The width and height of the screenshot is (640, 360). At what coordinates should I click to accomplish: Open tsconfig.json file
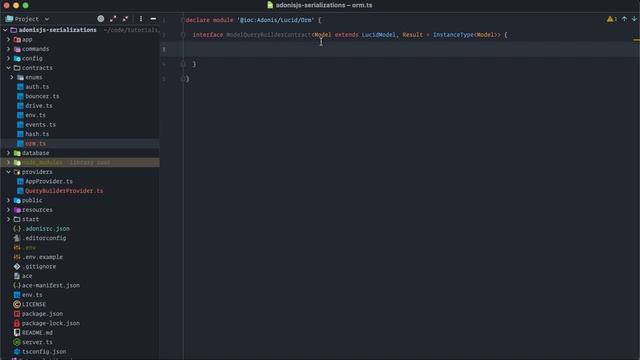tap(44, 351)
